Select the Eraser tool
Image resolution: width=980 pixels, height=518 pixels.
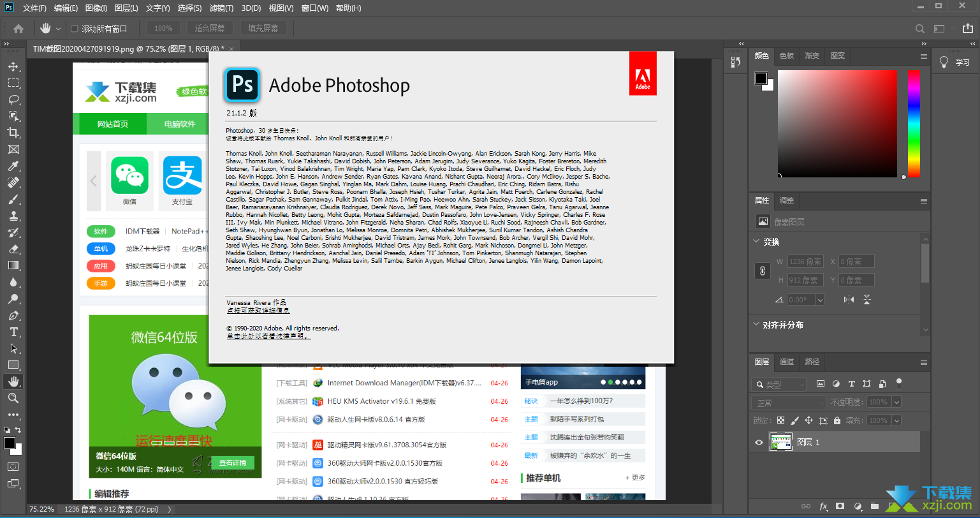tap(13, 249)
